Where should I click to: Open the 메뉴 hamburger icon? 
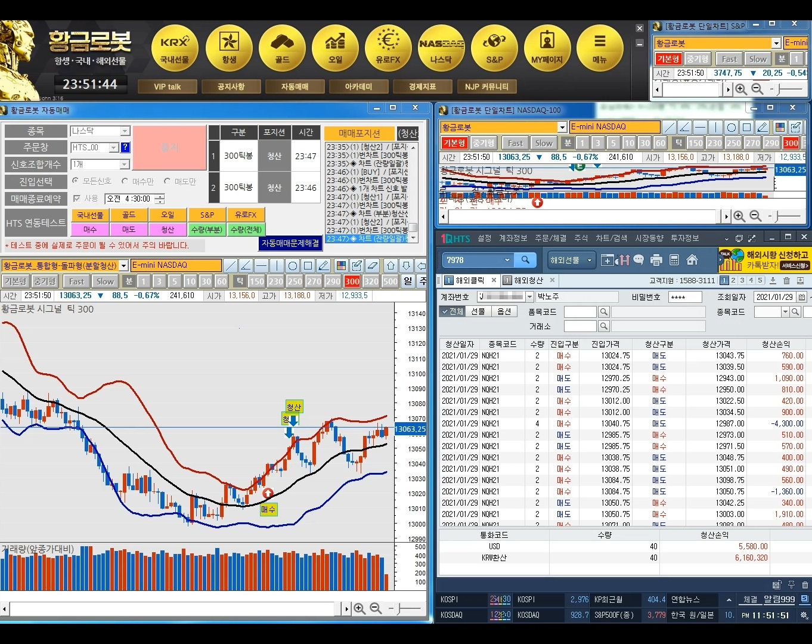(600, 49)
